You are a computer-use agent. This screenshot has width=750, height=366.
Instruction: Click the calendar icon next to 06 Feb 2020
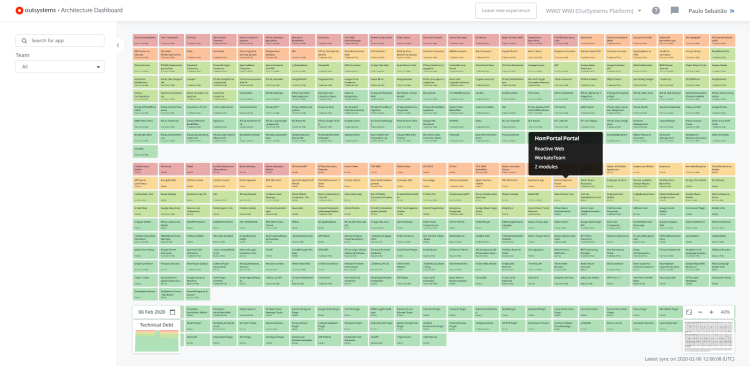coord(173,312)
